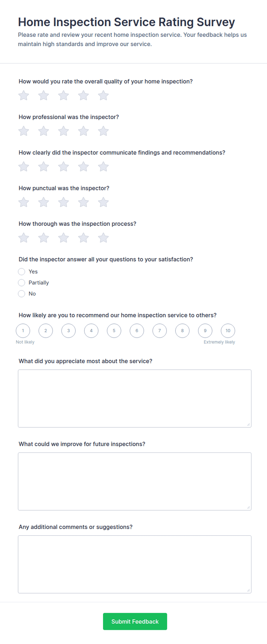Choose Partially for questions answered
The image size is (267, 644).
pos(22,283)
